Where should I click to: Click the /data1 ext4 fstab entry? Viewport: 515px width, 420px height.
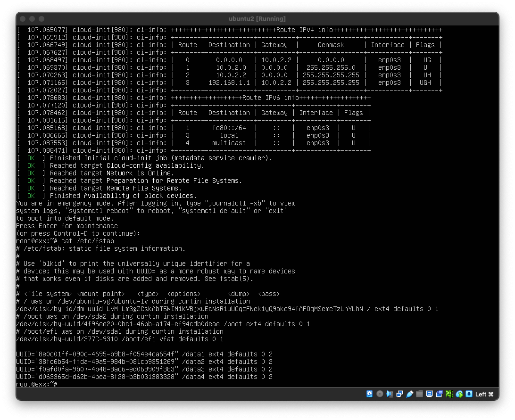point(144,354)
